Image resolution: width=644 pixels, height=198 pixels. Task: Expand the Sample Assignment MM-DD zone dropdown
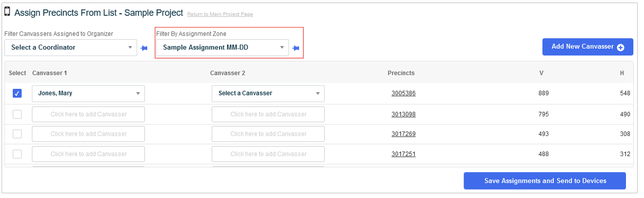(x=223, y=48)
